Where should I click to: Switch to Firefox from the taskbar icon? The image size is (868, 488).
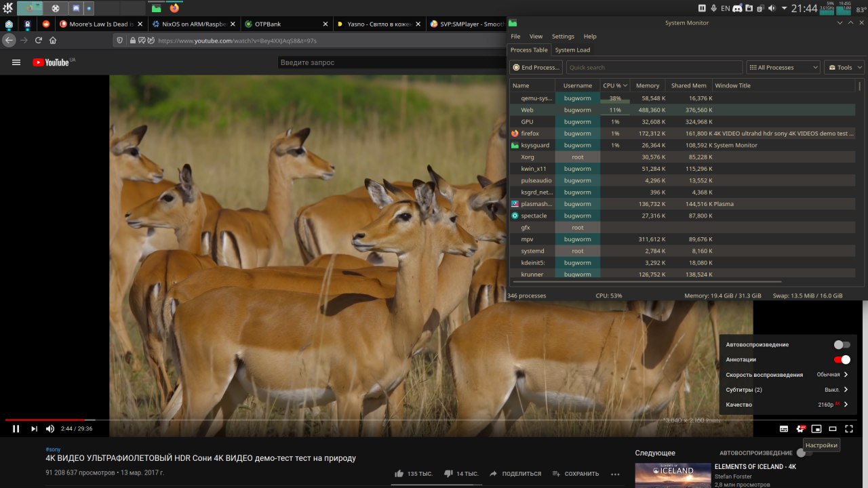point(174,8)
